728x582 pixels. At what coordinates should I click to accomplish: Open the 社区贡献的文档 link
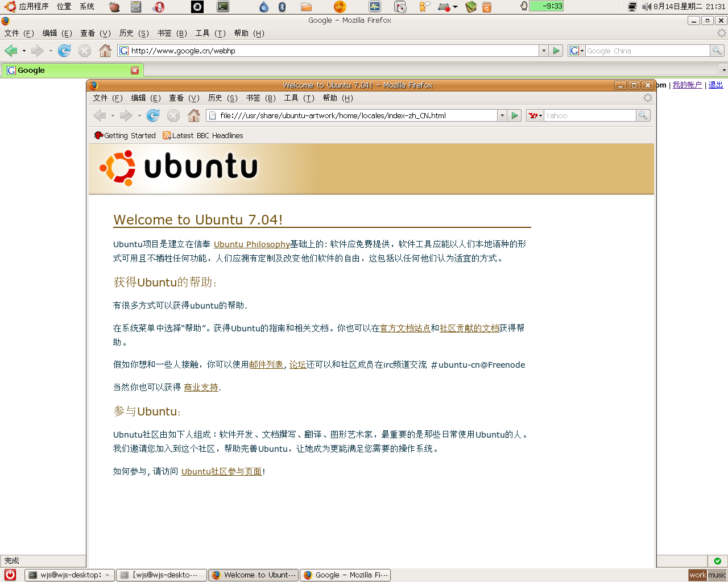pos(469,328)
